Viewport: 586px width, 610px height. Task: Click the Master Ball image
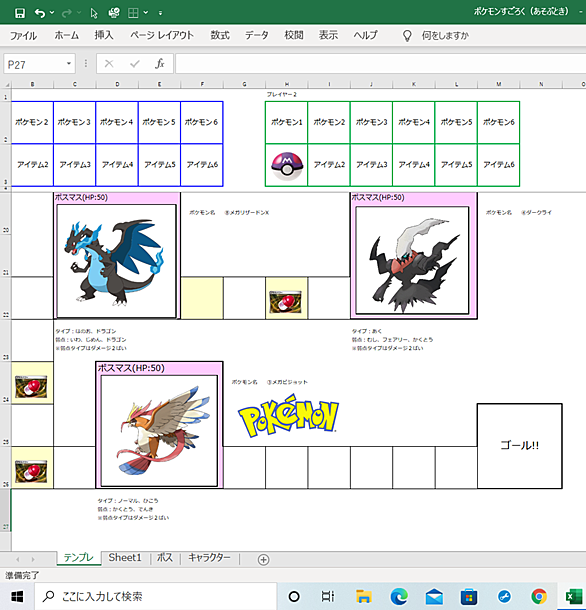(287, 166)
